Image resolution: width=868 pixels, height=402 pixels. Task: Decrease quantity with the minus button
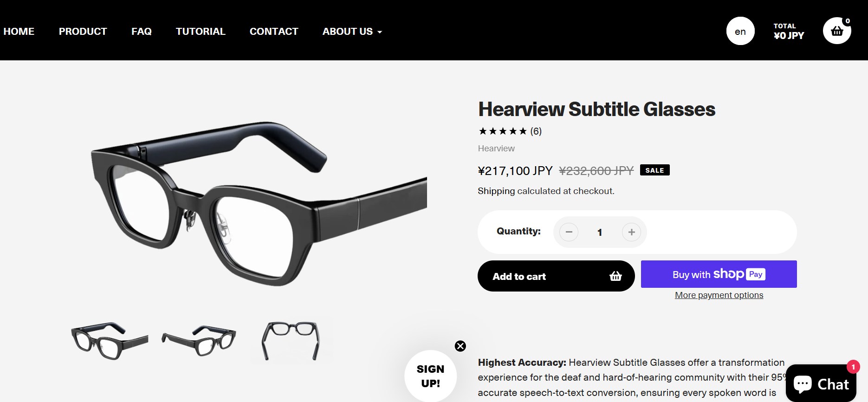(569, 232)
